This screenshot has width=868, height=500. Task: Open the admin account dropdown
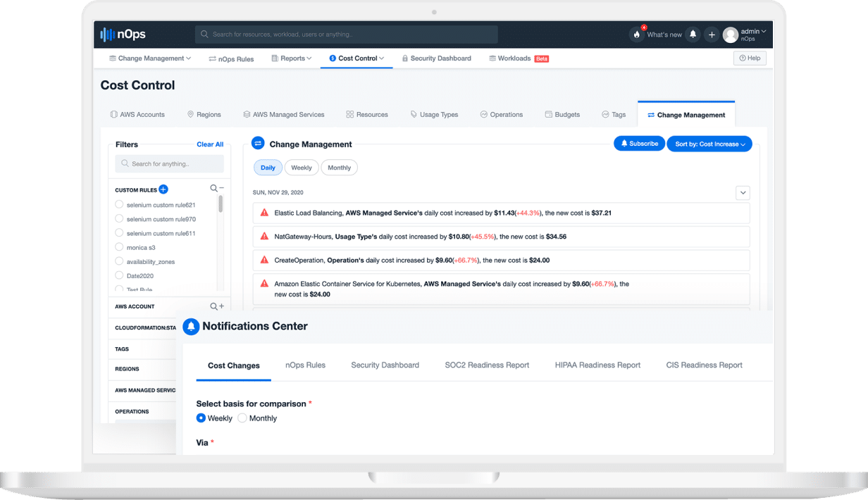point(753,35)
